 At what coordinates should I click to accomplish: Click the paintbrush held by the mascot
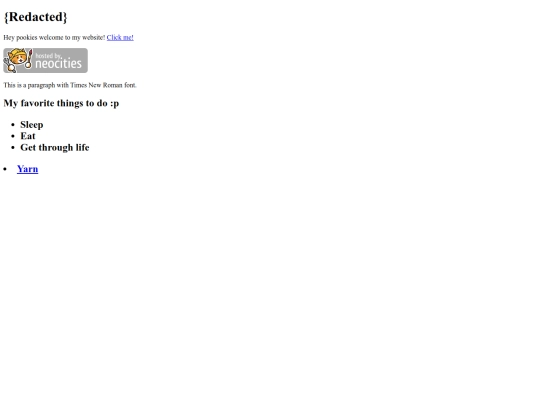click(x=29, y=59)
